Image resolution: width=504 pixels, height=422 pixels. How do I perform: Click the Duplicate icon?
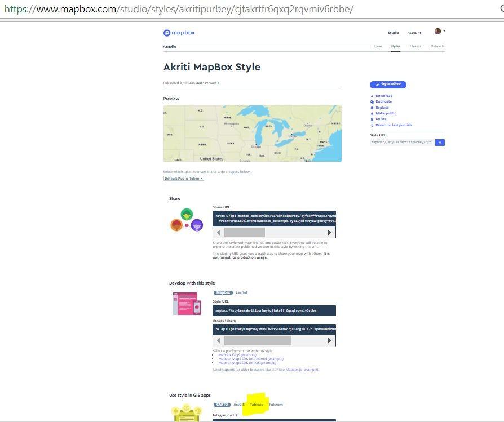(372, 102)
